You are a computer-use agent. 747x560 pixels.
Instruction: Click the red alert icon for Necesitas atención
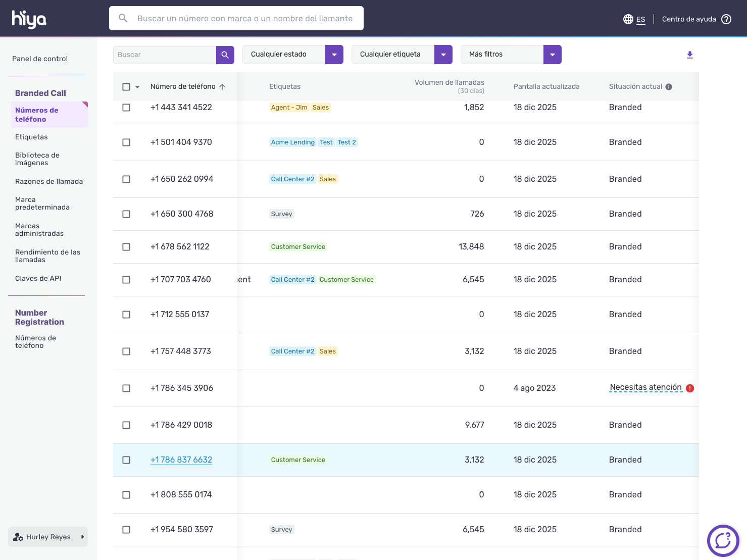pos(690,388)
